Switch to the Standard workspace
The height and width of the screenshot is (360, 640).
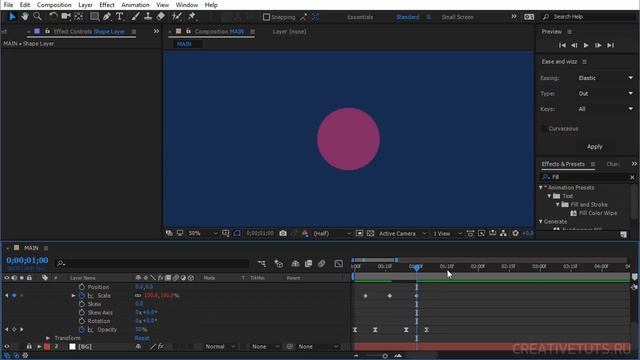407,17
